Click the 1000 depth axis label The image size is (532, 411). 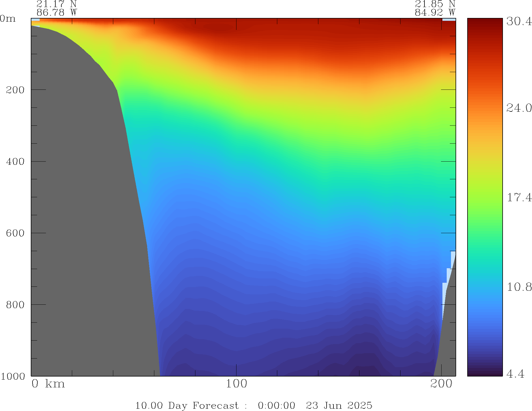point(13,376)
